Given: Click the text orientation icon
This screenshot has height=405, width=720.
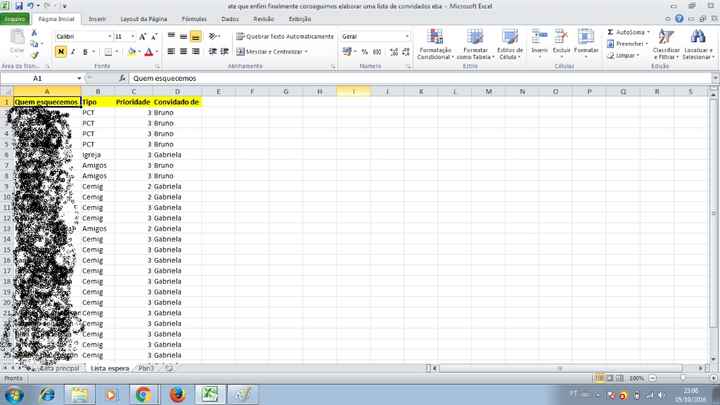Looking at the screenshot, I should 212,36.
